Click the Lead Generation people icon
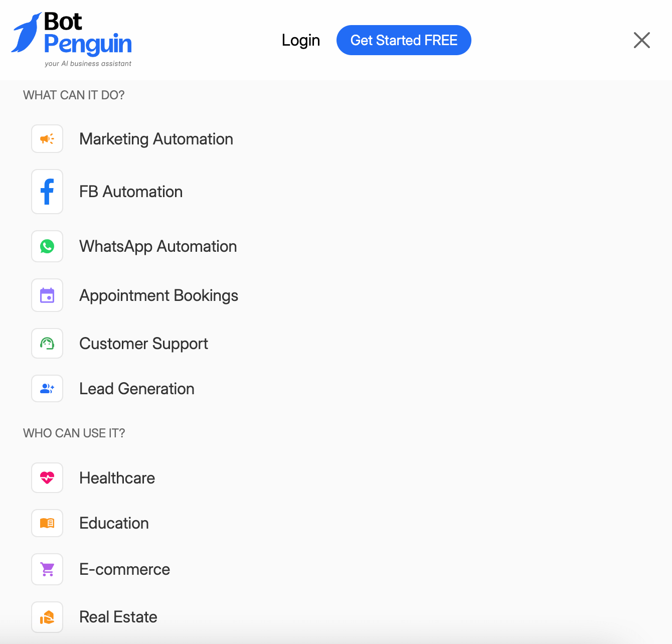 pos(47,389)
